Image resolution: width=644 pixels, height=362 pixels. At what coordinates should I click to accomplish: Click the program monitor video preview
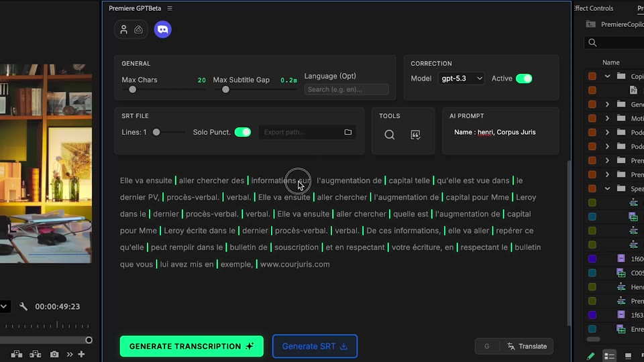click(46, 164)
